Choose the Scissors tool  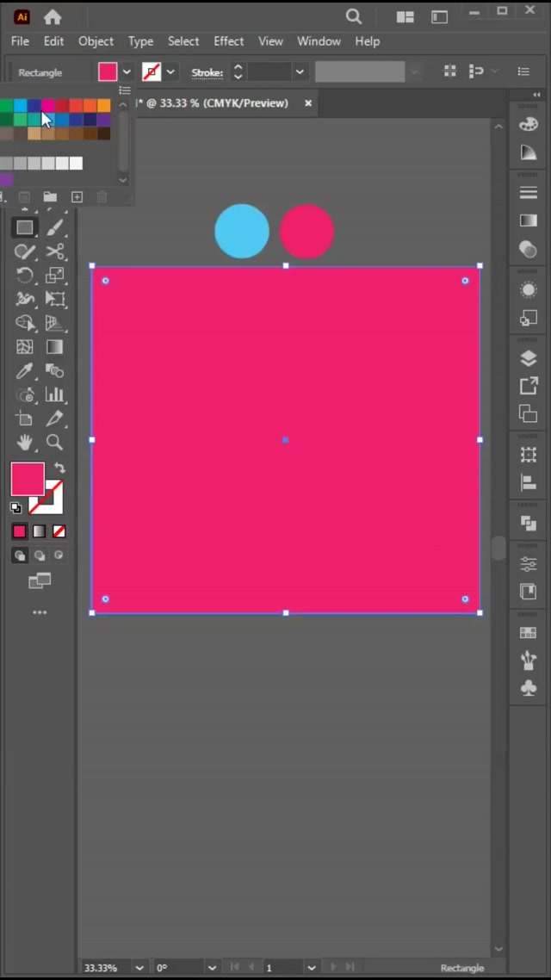point(55,251)
